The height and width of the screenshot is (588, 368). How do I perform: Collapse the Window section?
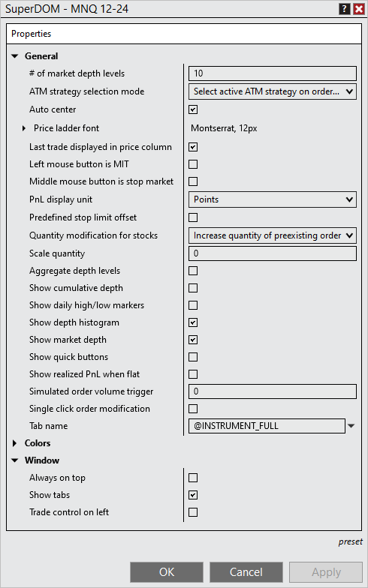(x=15, y=460)
